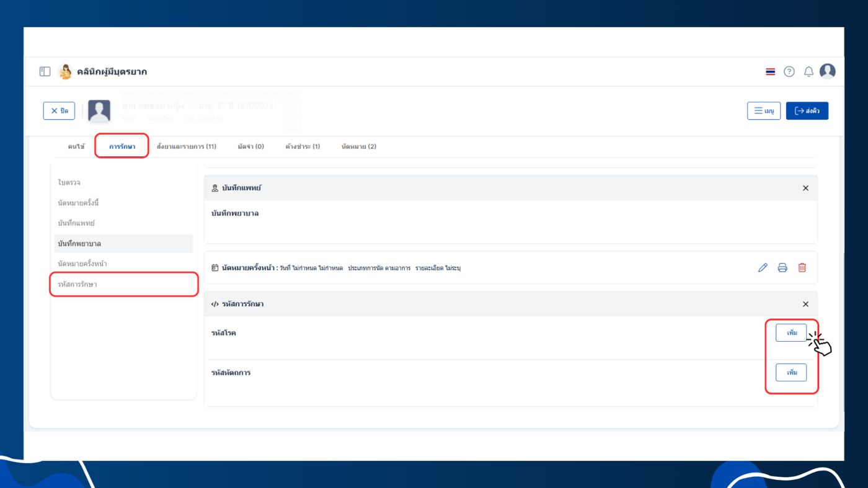
Task: Select นัดหมายครั้งหน้า in the side list
Action: tap(124, 264)
